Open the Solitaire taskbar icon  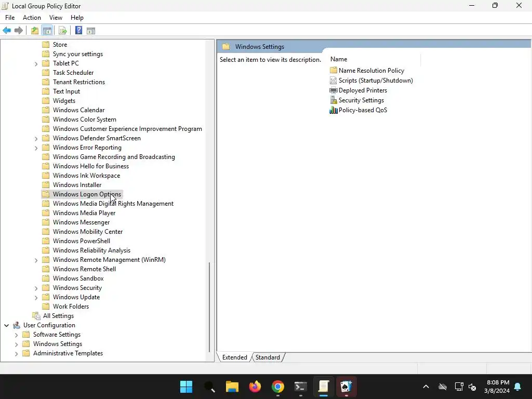pos(346,387)
